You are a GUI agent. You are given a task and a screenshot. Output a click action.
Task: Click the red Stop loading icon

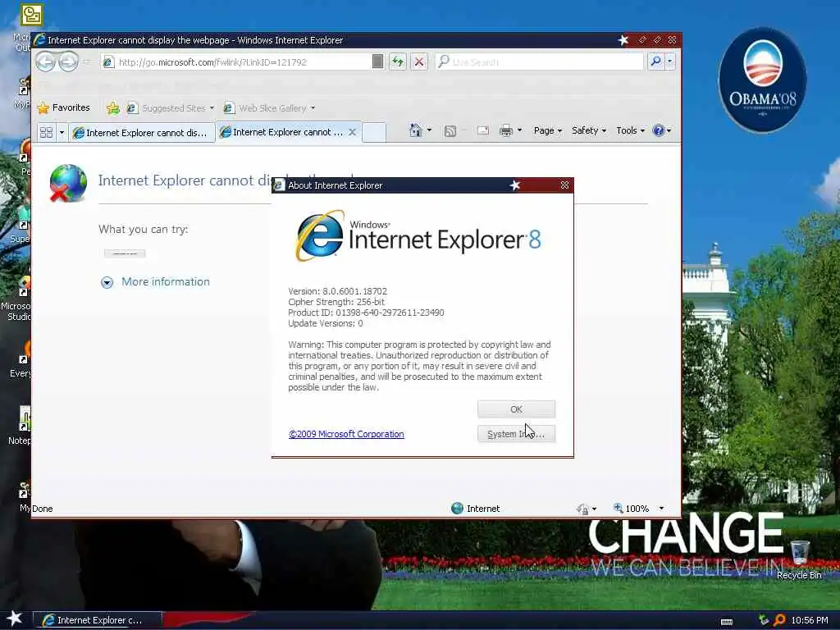point(419,62)
